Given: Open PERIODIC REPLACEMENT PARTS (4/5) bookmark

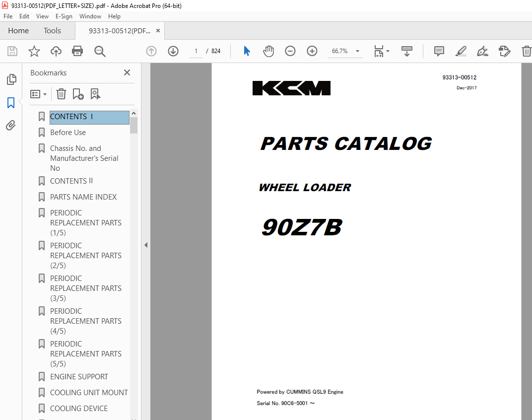Looking at the screenshot, I should [85, 321].
